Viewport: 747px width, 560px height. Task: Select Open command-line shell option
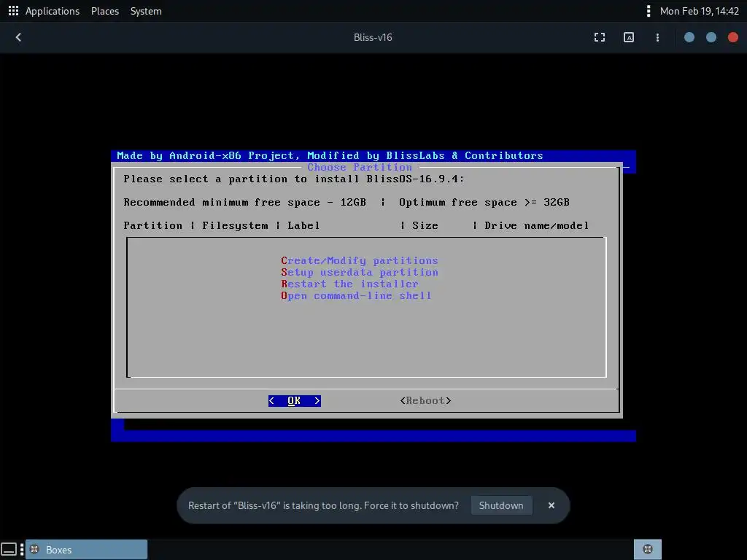click(x=356, y=296)
